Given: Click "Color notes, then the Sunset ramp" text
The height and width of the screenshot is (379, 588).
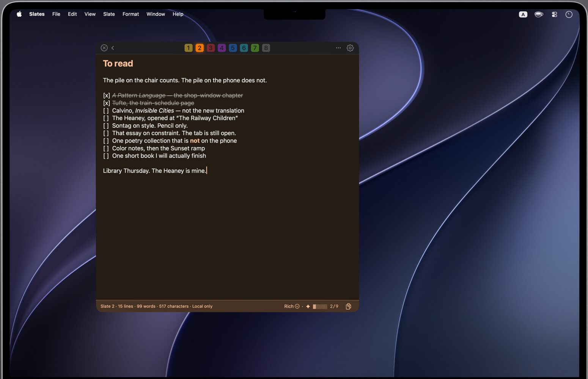Looking at the screenshot, I should click(x=159, y=148).
